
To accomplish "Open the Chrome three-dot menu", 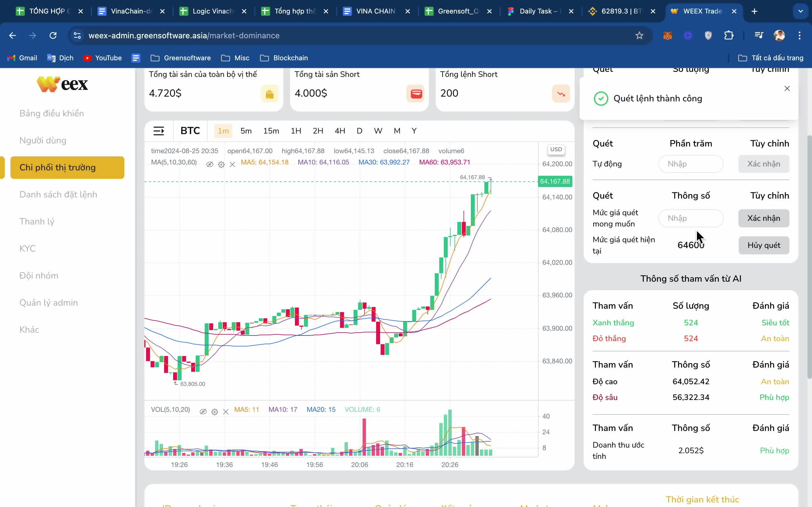I will [x=800, y=35].
